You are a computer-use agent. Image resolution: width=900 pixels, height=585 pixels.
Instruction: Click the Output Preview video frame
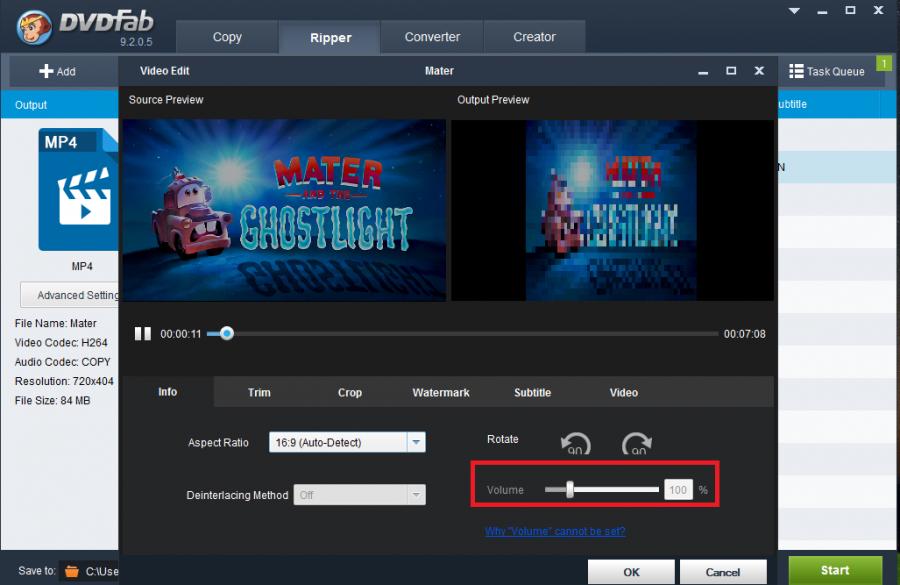point(612,210)
